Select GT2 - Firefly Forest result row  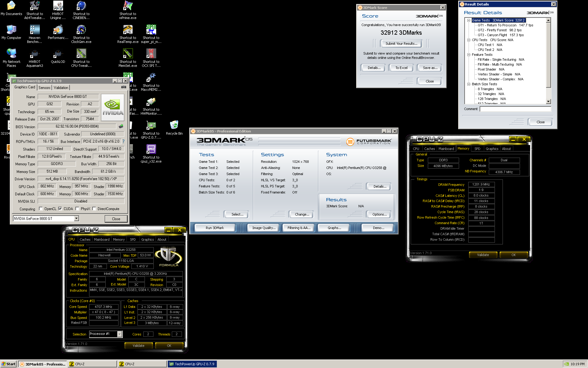499,30
